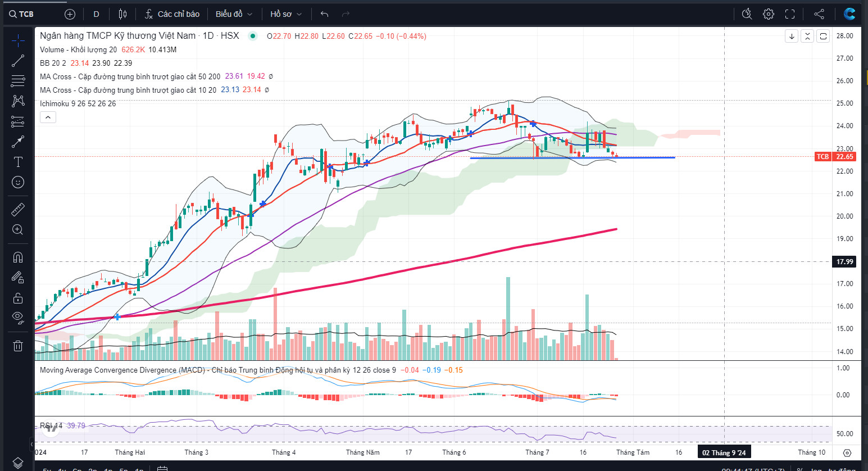868x471 pixels.
Task: Open the Các chỉ báo indicators dialog
Action: pyautogui.click(x=172, y=14)
